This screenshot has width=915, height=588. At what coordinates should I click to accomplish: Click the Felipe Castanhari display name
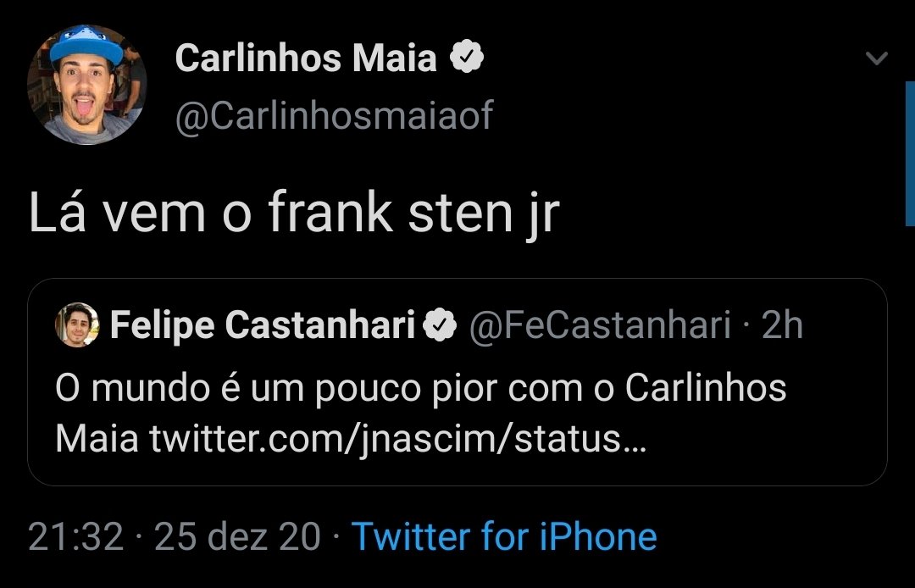263,325
